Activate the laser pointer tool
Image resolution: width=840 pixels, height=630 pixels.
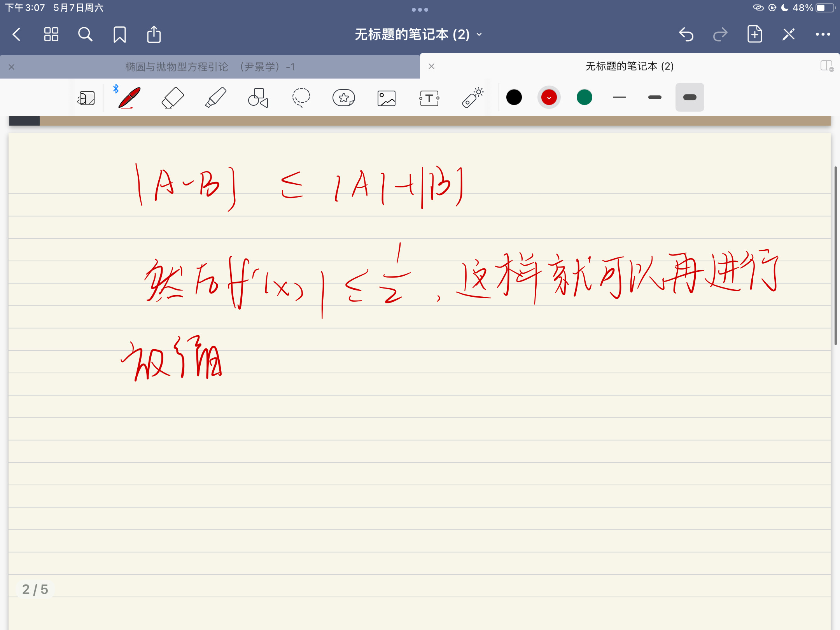pyautogui.click(x=472, y=97)
